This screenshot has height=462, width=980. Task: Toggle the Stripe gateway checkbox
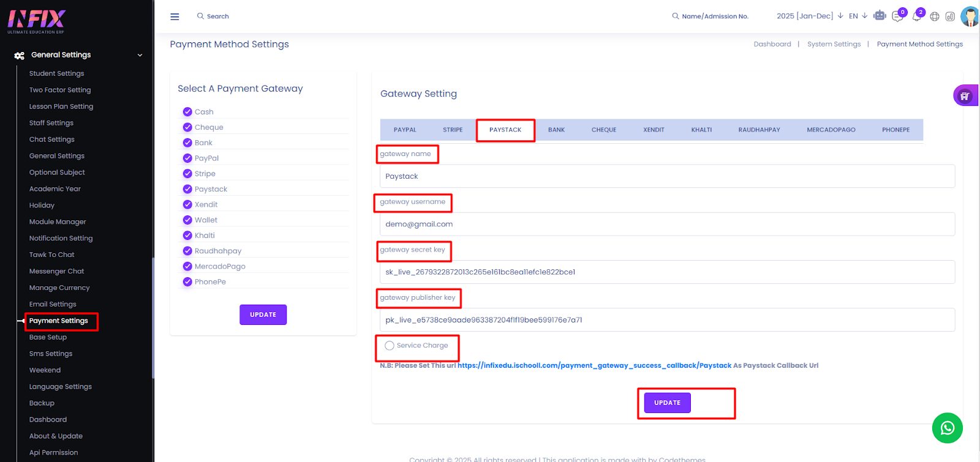pyautogui.click(x=187, y=174)
